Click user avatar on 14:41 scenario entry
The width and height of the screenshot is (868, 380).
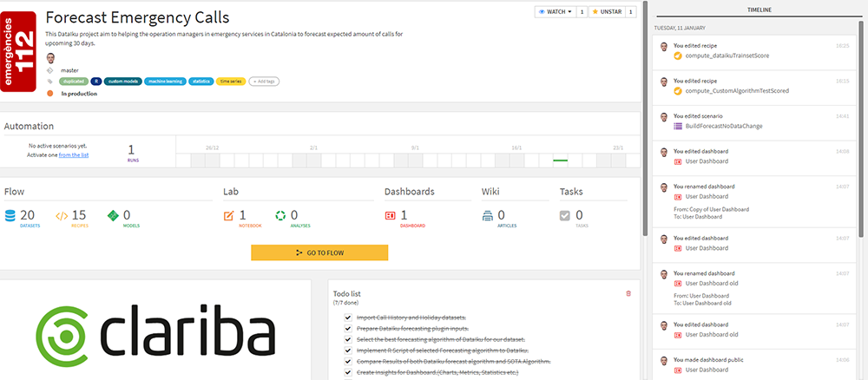pos(664,117)
